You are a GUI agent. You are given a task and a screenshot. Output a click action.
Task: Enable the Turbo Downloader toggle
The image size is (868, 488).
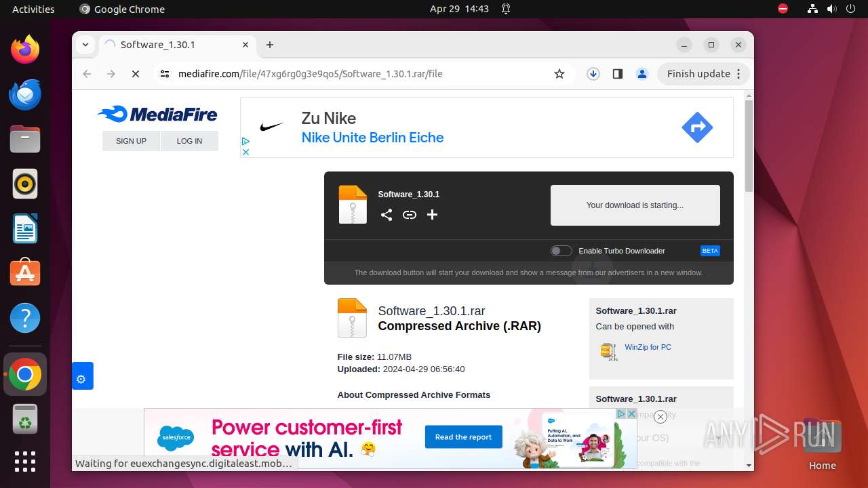[x=561, y=251]
